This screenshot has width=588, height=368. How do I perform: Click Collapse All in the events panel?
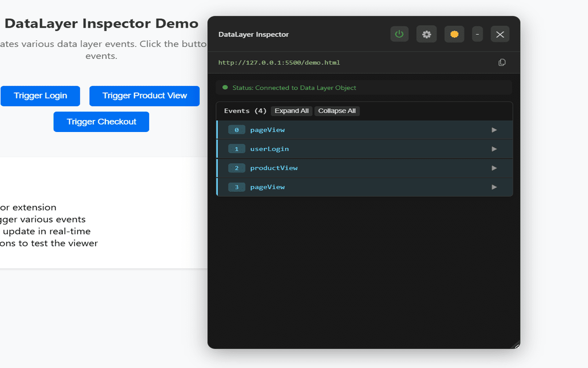click(x=337, y=110)
